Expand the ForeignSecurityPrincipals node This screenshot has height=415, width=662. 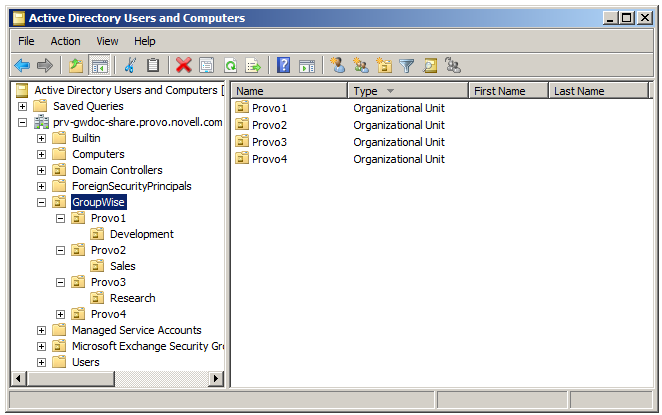pyautogui.click(x=41, y=187)
